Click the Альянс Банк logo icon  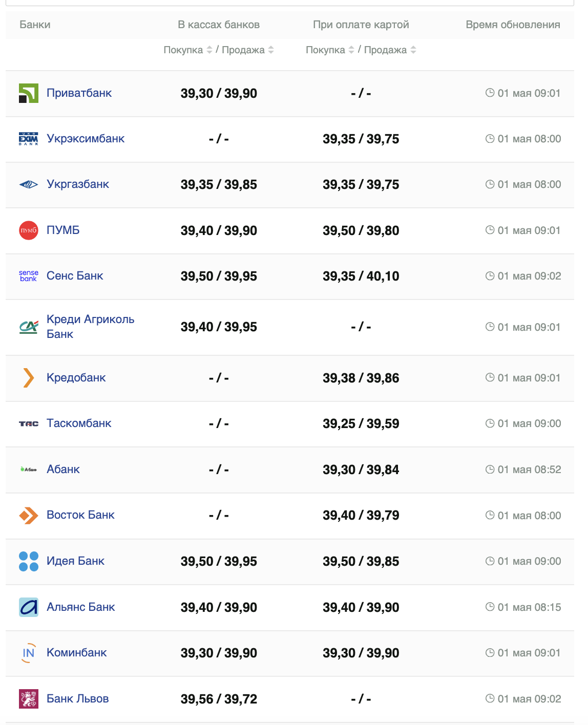pyautogui.click(x=29, y=607)
